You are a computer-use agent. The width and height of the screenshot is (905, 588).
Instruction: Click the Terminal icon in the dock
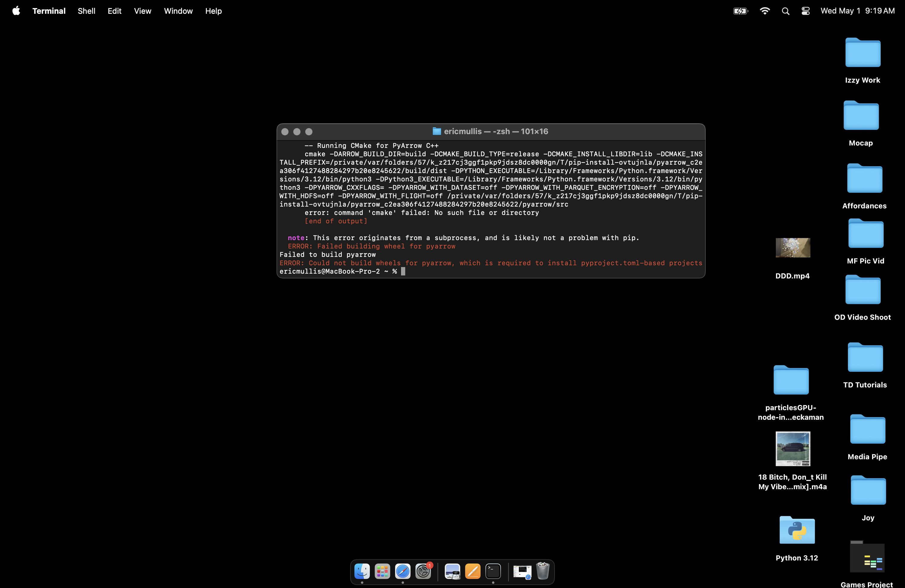(x=493, y=571)
